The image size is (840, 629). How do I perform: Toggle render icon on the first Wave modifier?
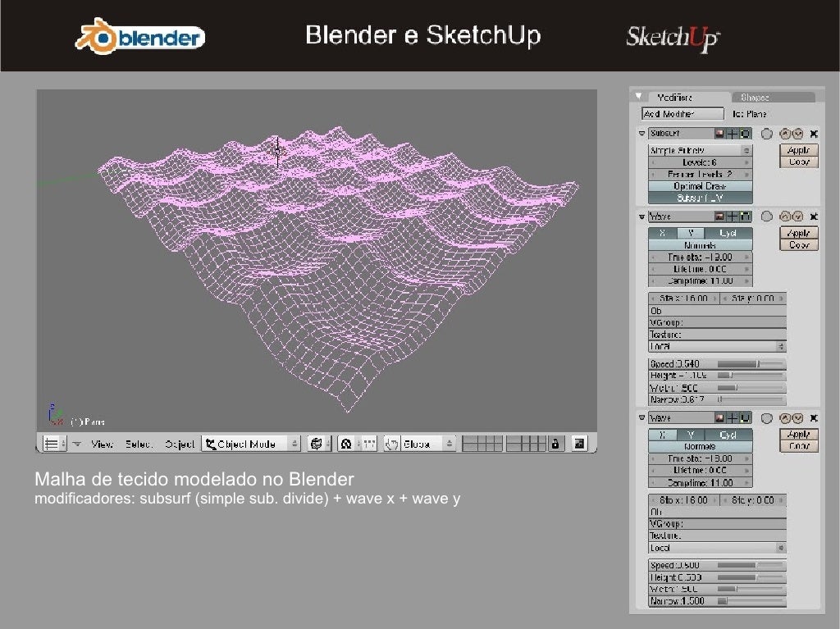(719, 217)
